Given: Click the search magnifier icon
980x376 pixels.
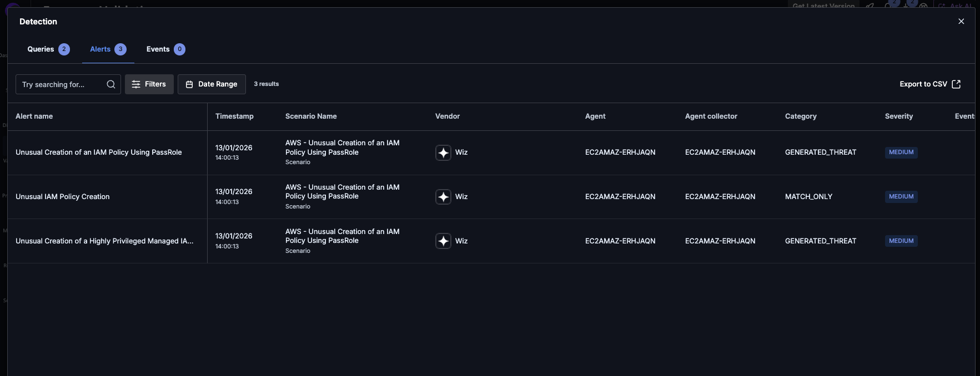Looking at the screenshot, I should pos(111,84).
